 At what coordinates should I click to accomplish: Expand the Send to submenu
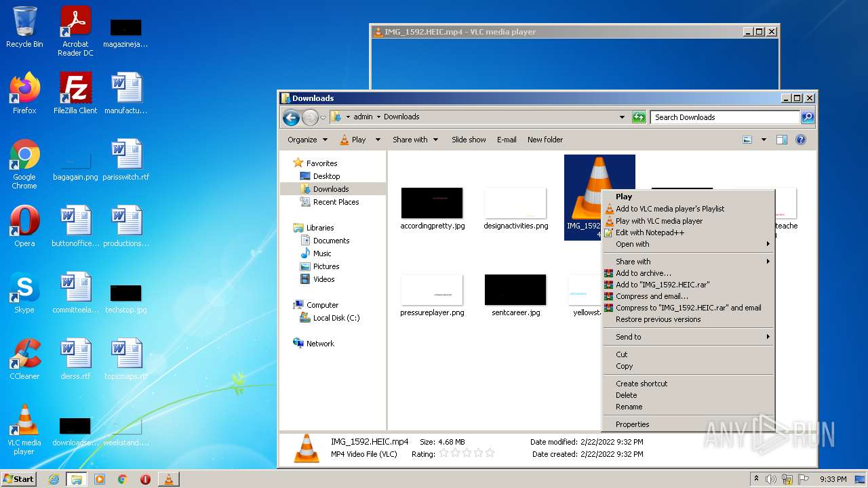click(x=688, y=337)
